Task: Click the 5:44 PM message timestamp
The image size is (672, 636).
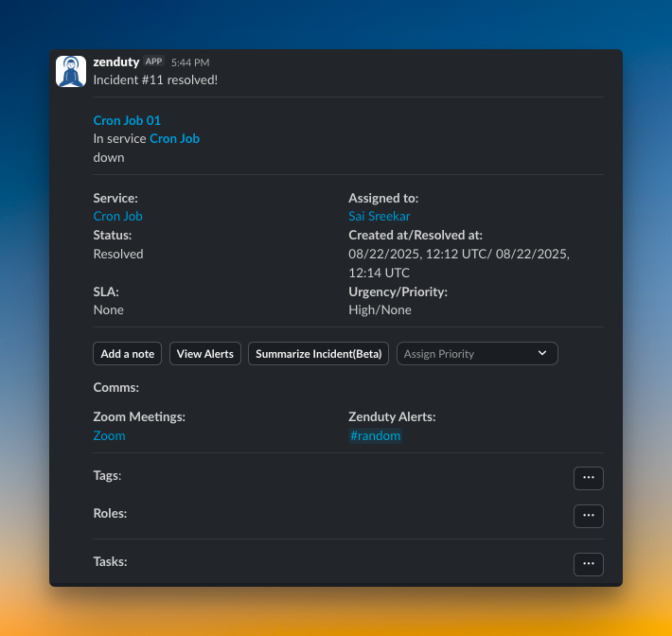Action: coord(190,62)
